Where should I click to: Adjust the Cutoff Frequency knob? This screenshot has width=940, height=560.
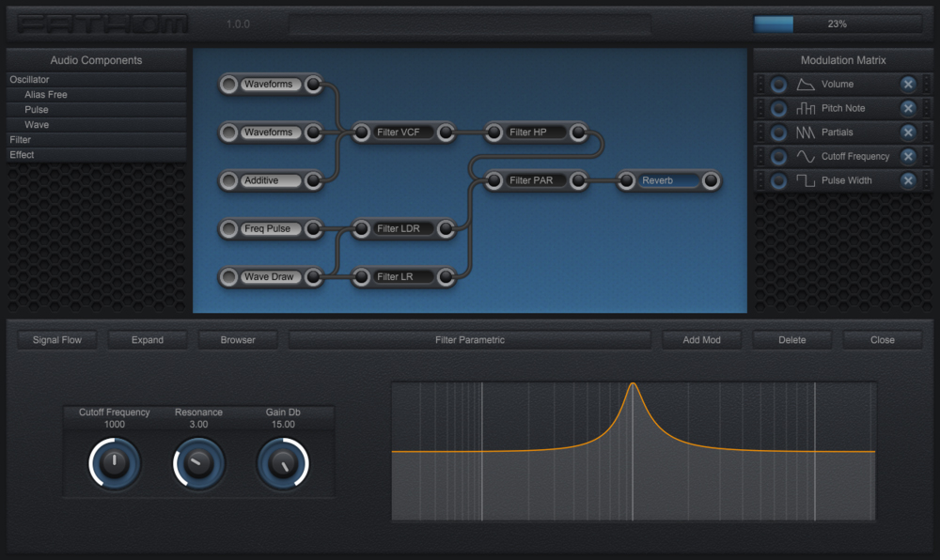115,463
